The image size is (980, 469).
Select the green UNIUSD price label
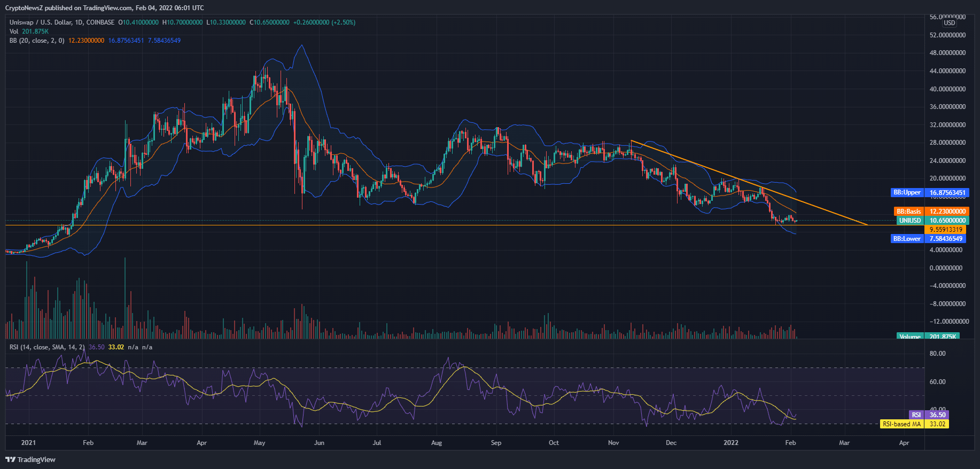[x=909, y=221]
